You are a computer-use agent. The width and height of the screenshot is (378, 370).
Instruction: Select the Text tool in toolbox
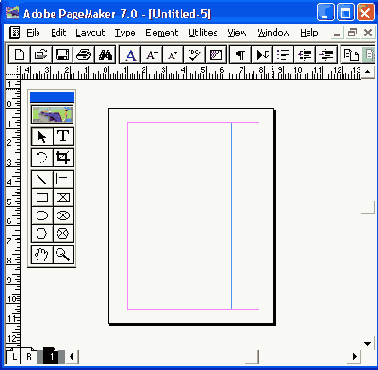point(63,136)
